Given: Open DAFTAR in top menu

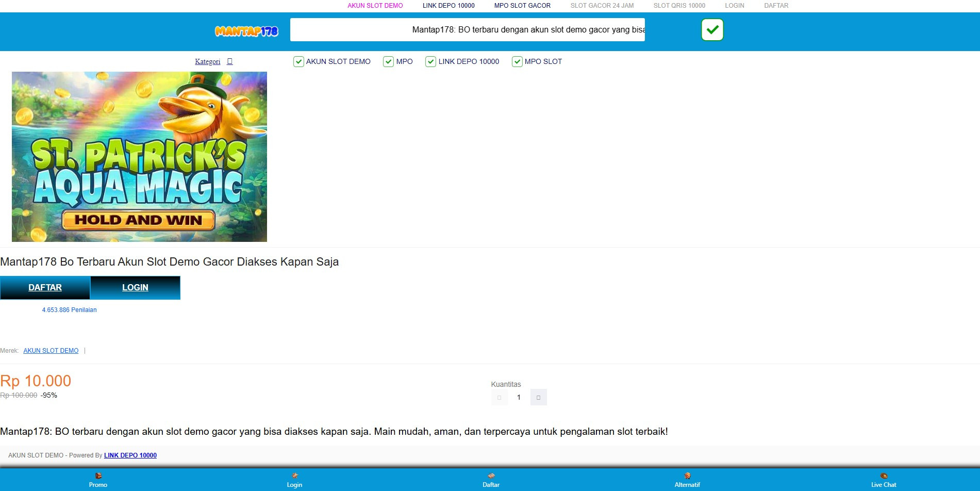Looking at the screenshot, I should 776,6.
